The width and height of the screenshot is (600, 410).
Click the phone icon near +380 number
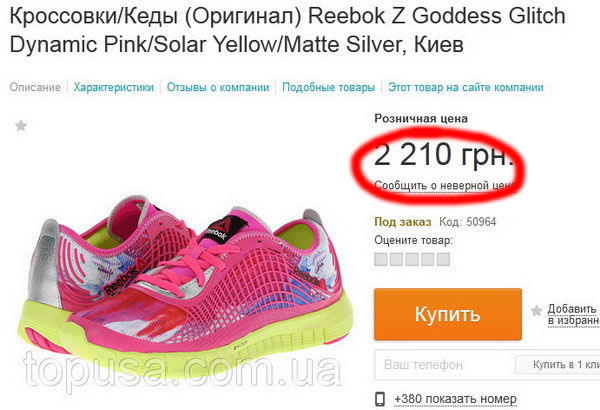(380, 399)
